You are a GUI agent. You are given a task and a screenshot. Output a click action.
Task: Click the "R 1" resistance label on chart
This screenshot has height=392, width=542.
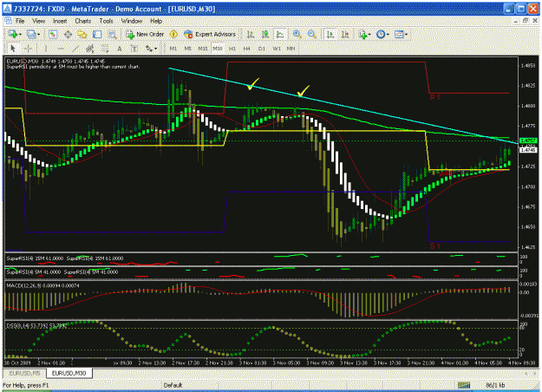click(434, 97)
